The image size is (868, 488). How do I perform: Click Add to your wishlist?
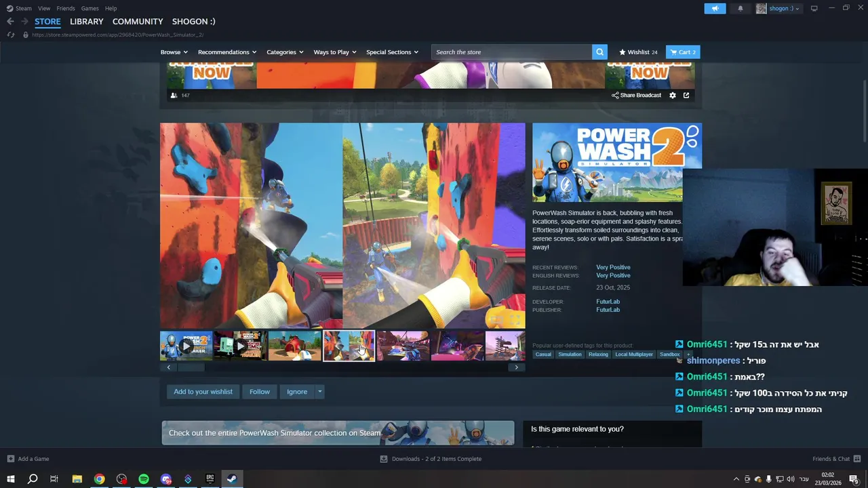203,392
